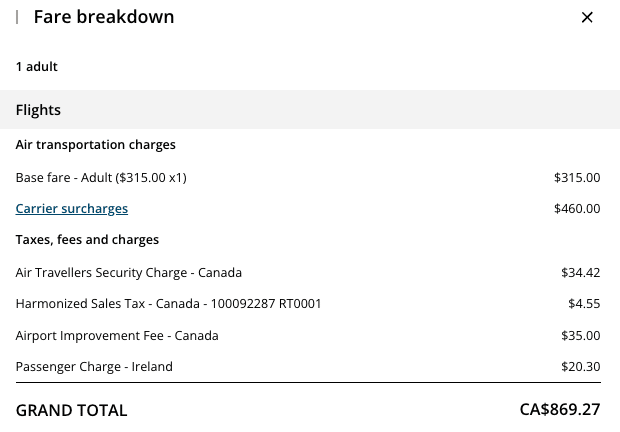This screenshot has width=620, height=432.
Task: Select the Air Travellers Security Charge row label
Action: [x=129, y=272]
